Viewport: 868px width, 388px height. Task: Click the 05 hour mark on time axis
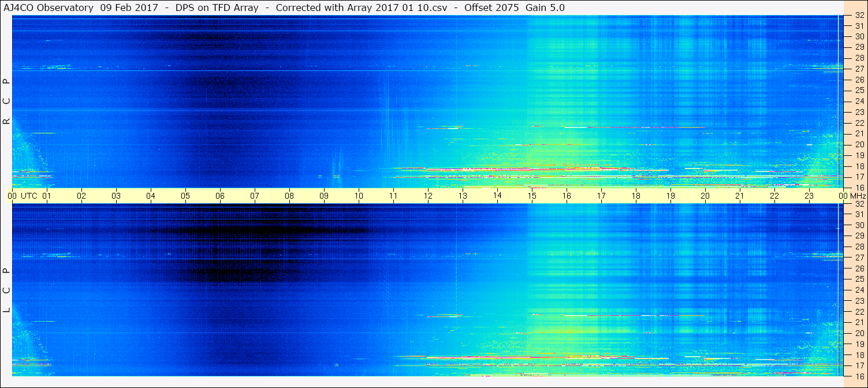point(185,196)
